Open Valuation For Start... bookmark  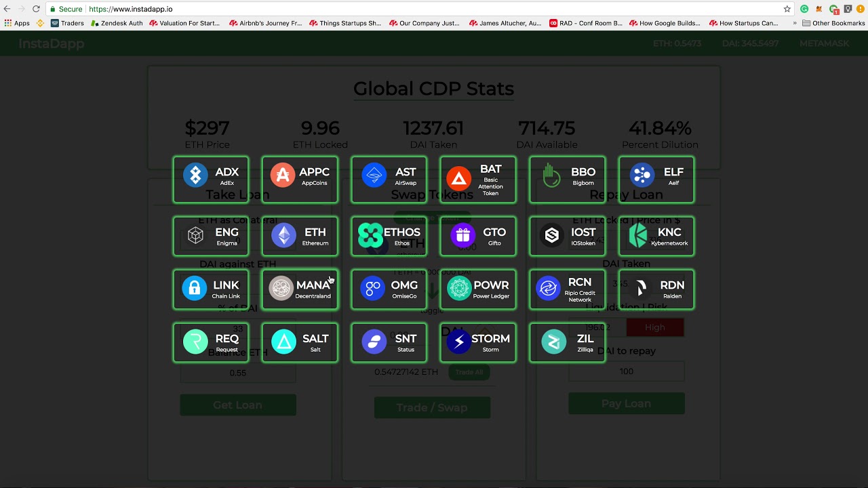pyautogui.click(x=184, y=23)
